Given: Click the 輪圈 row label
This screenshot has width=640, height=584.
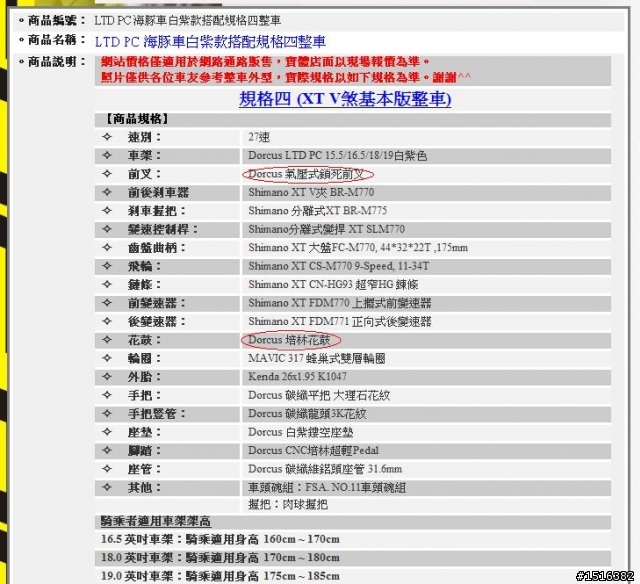Looking at the screenshot, I should [144, 358].
